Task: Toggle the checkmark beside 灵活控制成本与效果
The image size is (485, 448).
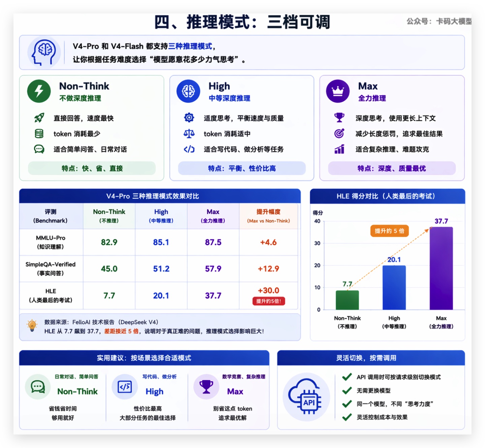Action: click(347, 417)
